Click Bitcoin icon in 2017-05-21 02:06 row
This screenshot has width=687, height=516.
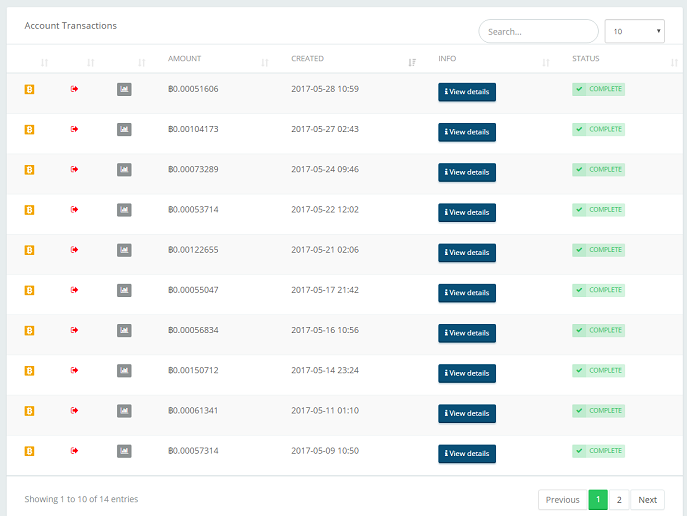(29, 250)
